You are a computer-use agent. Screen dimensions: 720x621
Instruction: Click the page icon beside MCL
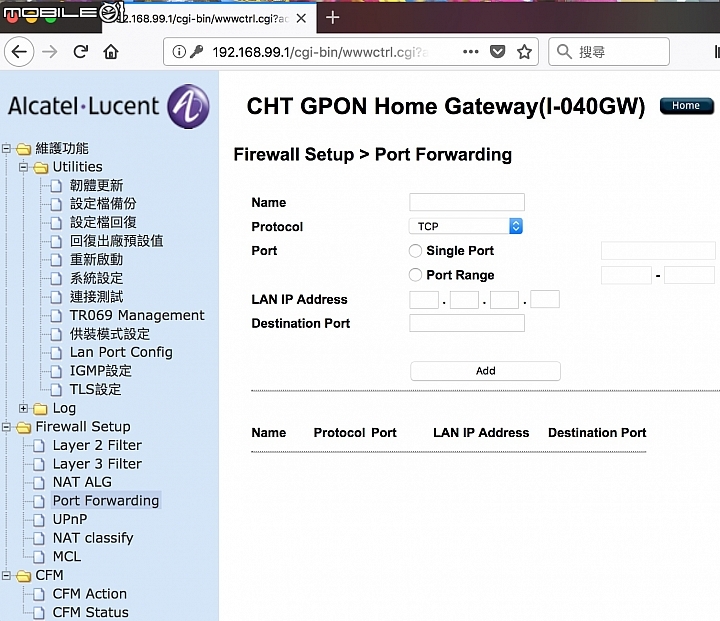[39, 557]
